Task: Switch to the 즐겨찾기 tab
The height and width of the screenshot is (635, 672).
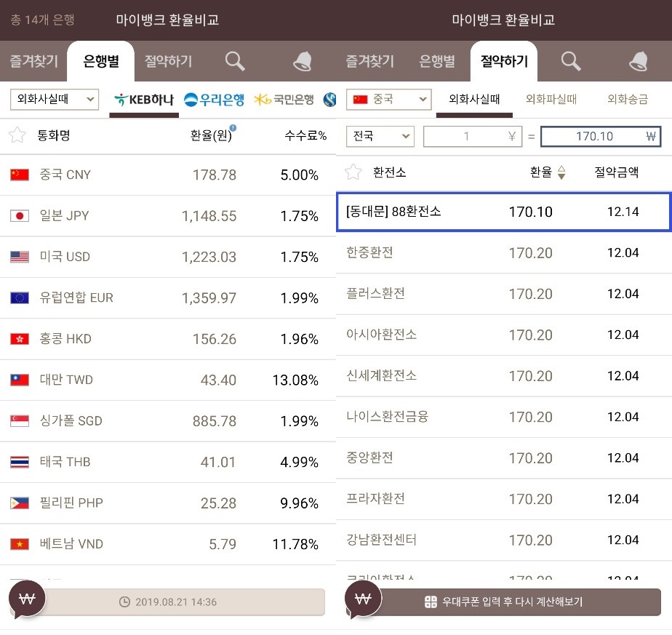Action: 369,63
